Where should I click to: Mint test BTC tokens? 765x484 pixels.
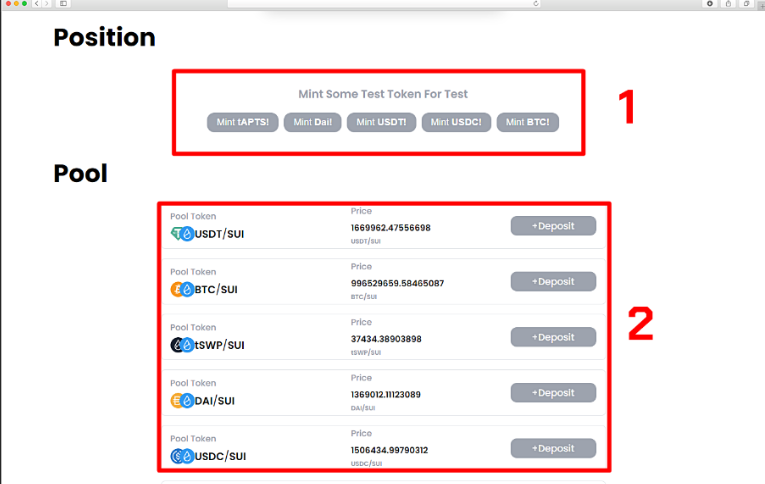pyautogui.click(x=527, y=122)
